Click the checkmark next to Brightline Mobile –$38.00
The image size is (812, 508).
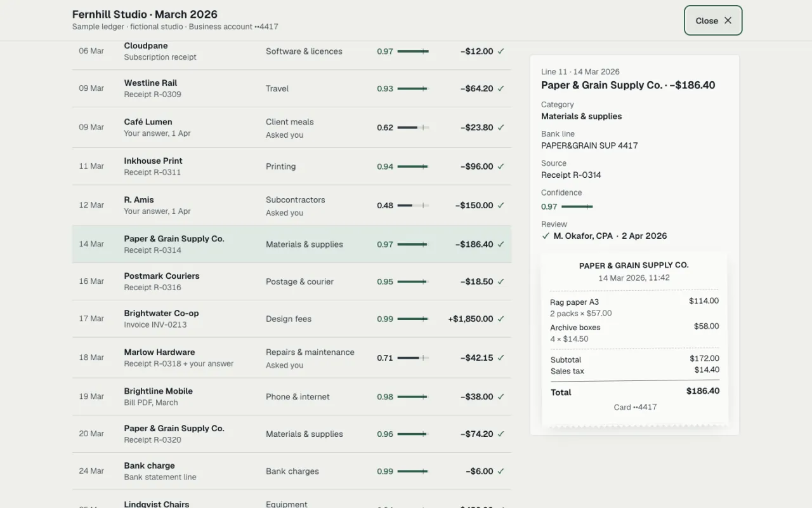click(501, 397)
